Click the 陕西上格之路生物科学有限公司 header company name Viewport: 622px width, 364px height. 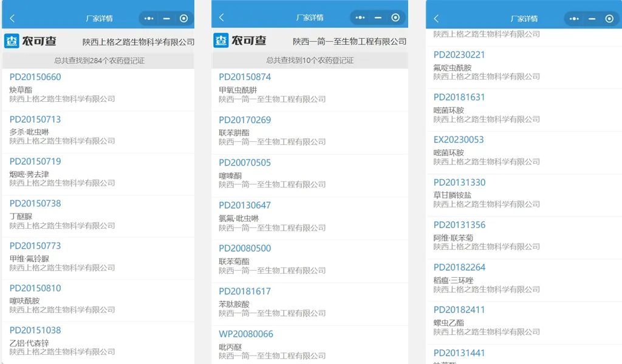138,42
